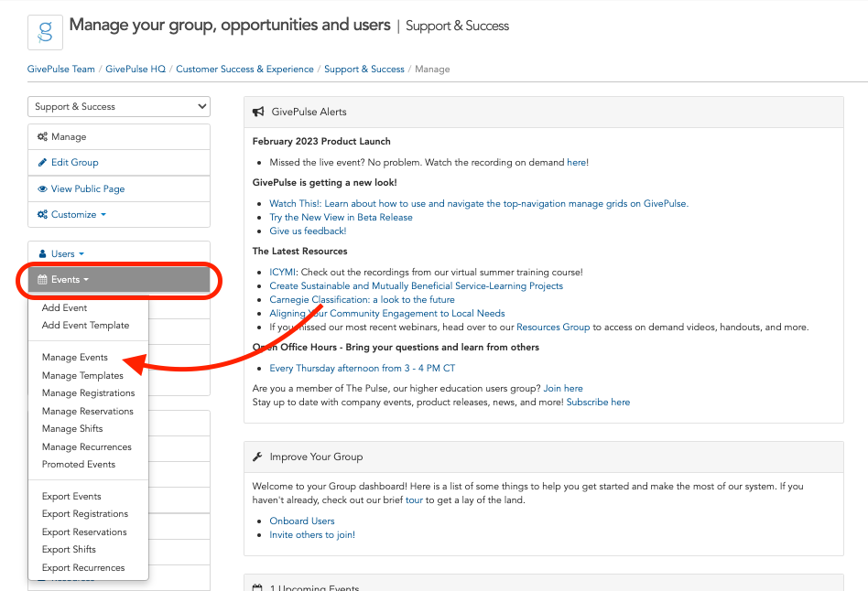Click the eye icon for View Public Page
This screenshot has width=868, height=591.
42,188
